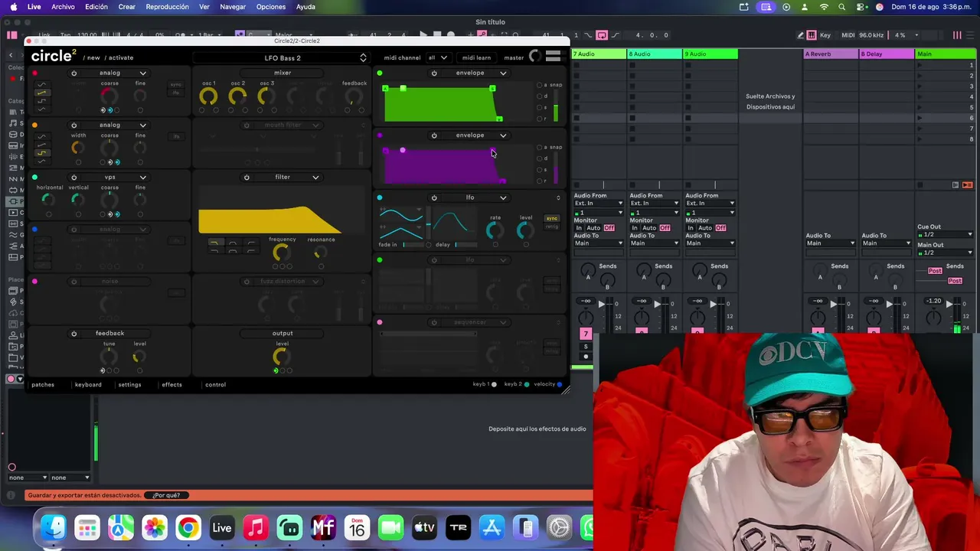This screenshot has height=551, width=980.
Task: Toggle the draw mode pencil icon in Live
Action: (x=801, y=35)
